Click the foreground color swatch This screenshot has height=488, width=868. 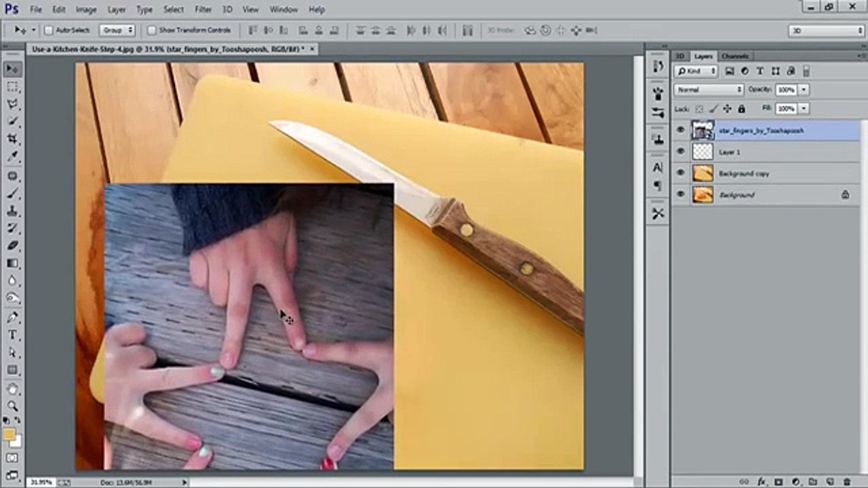point(9,434)
